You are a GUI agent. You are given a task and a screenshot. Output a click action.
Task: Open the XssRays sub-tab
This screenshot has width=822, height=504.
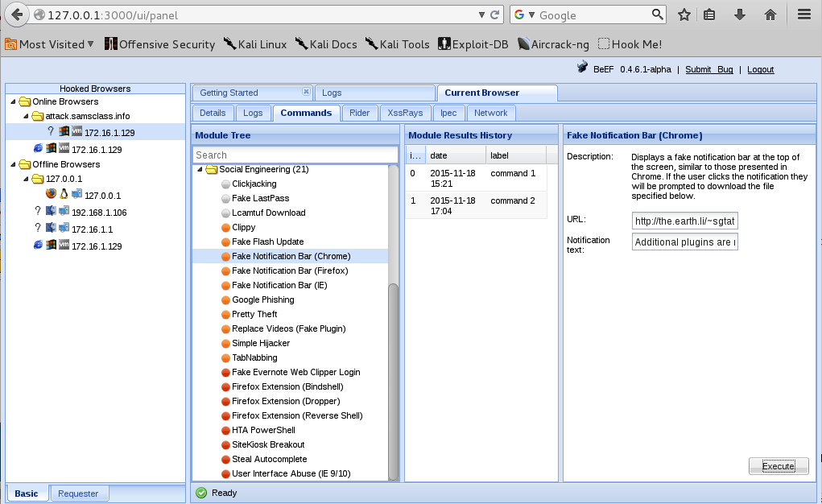405,113
